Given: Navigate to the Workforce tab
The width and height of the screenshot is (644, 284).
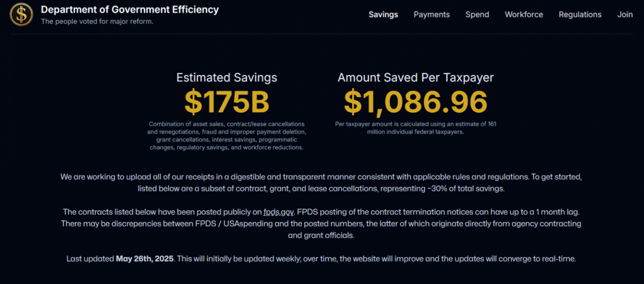Looking at the screenshot, I should 524,14.
